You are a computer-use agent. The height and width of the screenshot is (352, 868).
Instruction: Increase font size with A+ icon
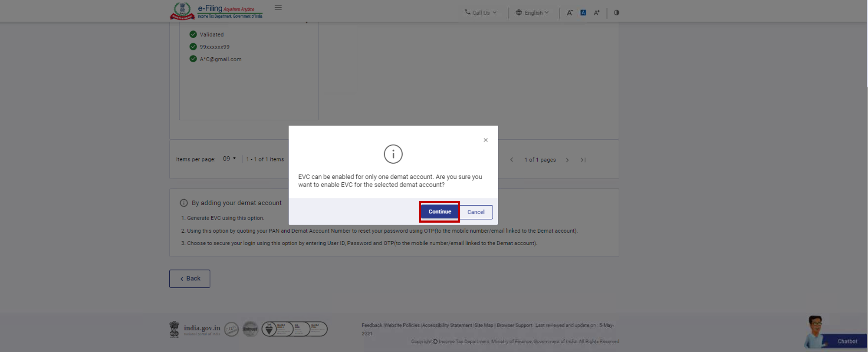(x=597, y=13)
